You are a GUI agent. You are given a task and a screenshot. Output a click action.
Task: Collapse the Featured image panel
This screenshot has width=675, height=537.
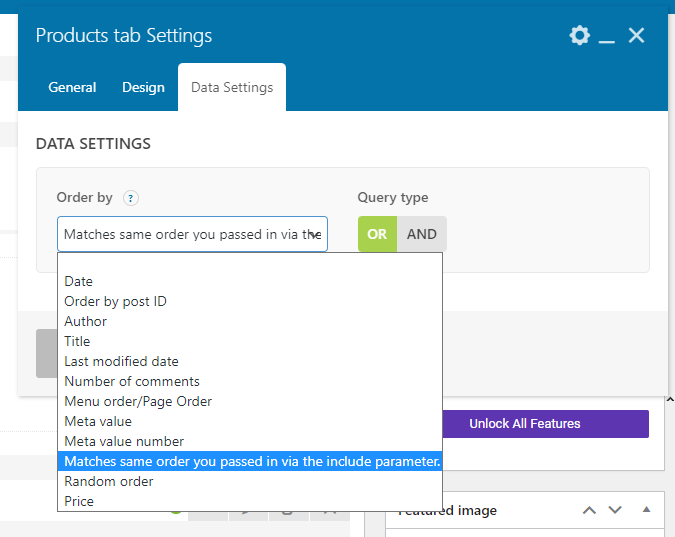tap(647, 510)
